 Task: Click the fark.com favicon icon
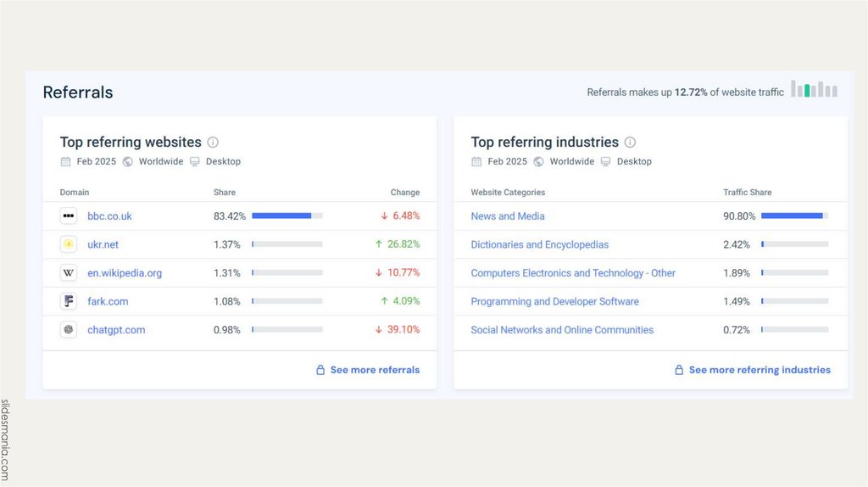69,301
